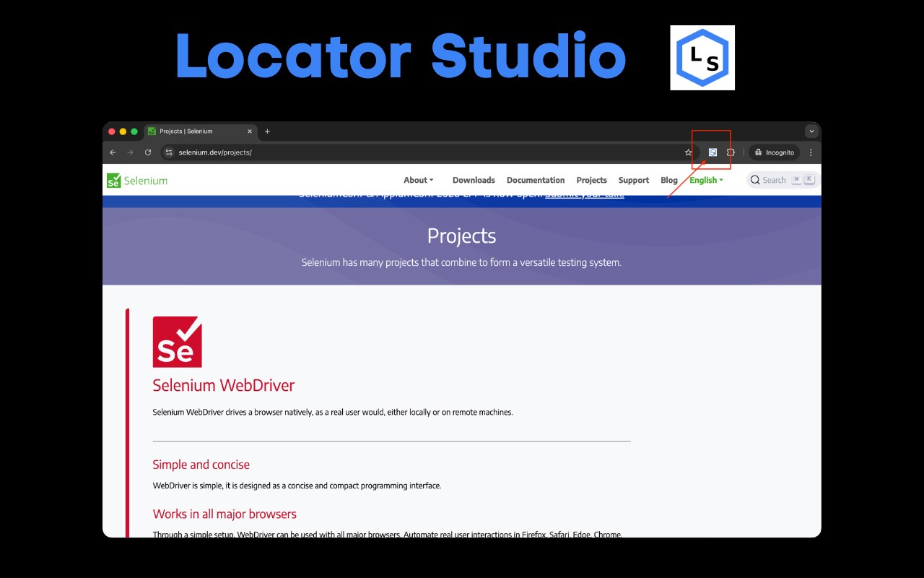Click the browser forward arrow
Viewport: 924px width, 578px height.
(x=130, y=152)
